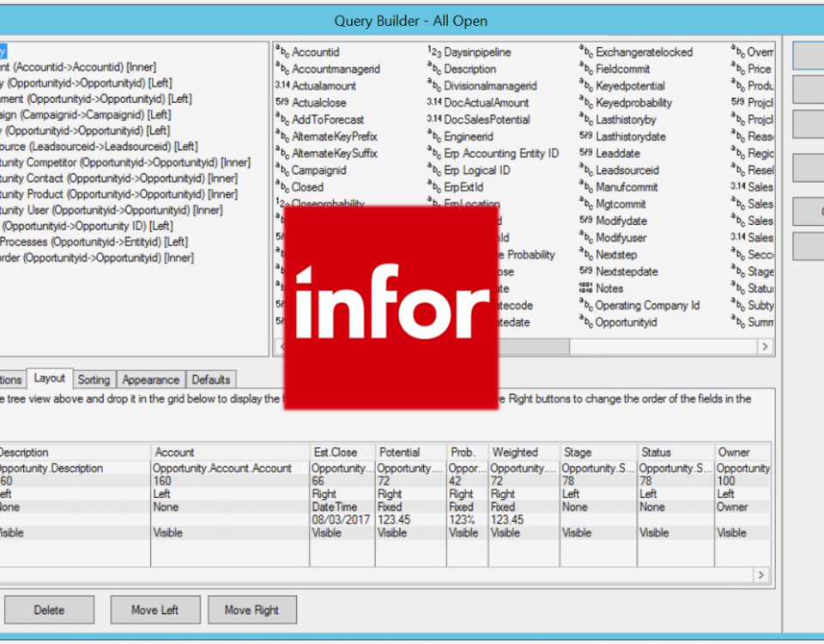Click the Move Right button
The width and height of the screenshot is (824, 644).
point(251,610)
